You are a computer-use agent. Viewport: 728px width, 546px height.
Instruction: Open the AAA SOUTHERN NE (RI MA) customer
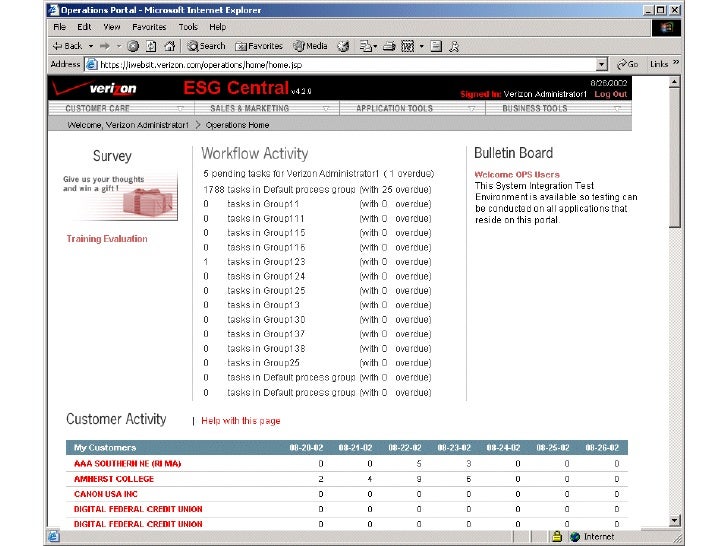pos(128,463)
